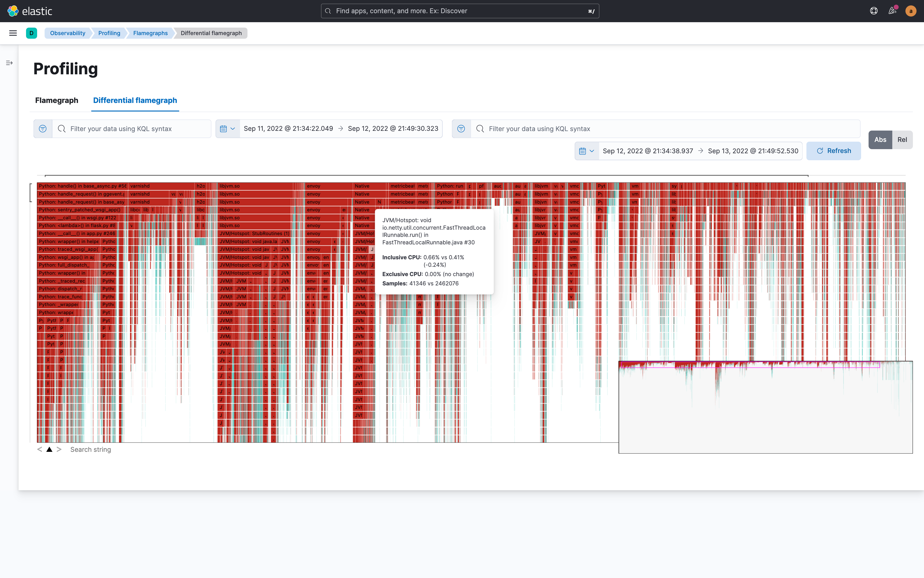Select top h2o frame

click(x=201, y=186)
